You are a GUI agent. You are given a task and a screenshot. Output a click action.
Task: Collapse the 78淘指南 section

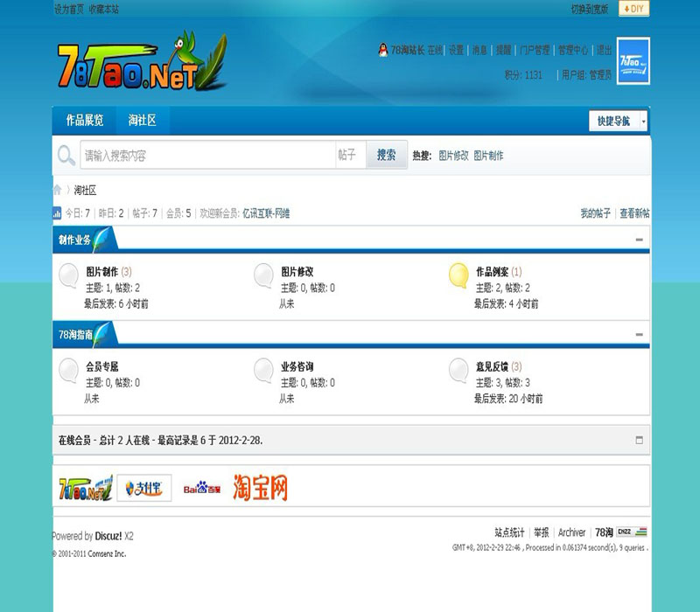click(x=640, y=334)
